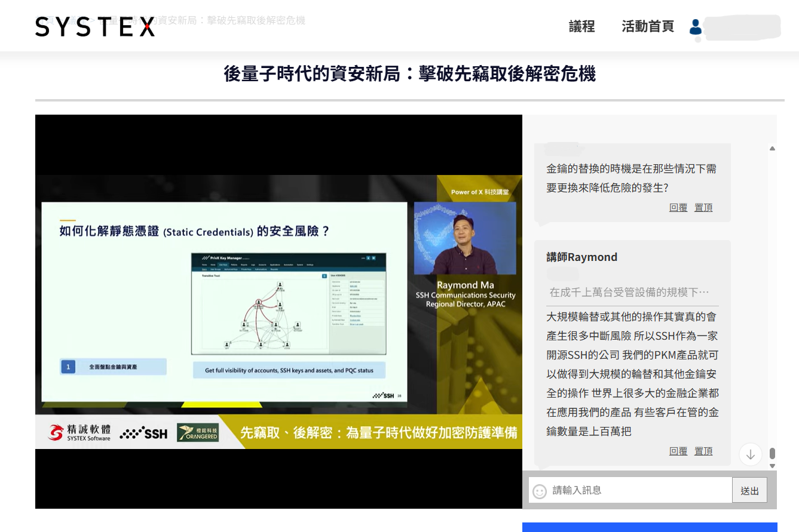Reply to 講師Raymond's message
799x532 pixels.
[678, 451]
